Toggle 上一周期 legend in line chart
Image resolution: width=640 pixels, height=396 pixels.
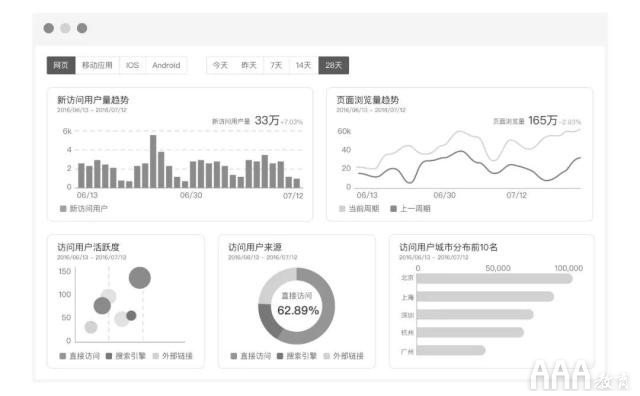point(411,209)
